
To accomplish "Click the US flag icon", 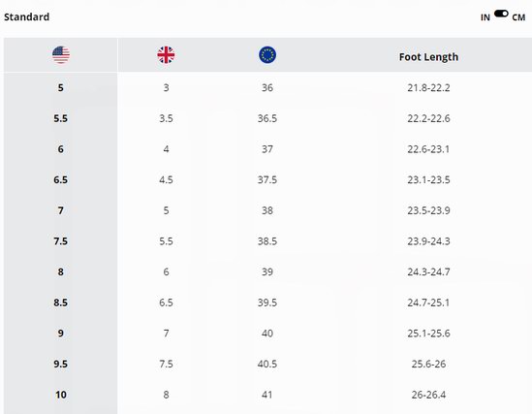I will [61, 55].
